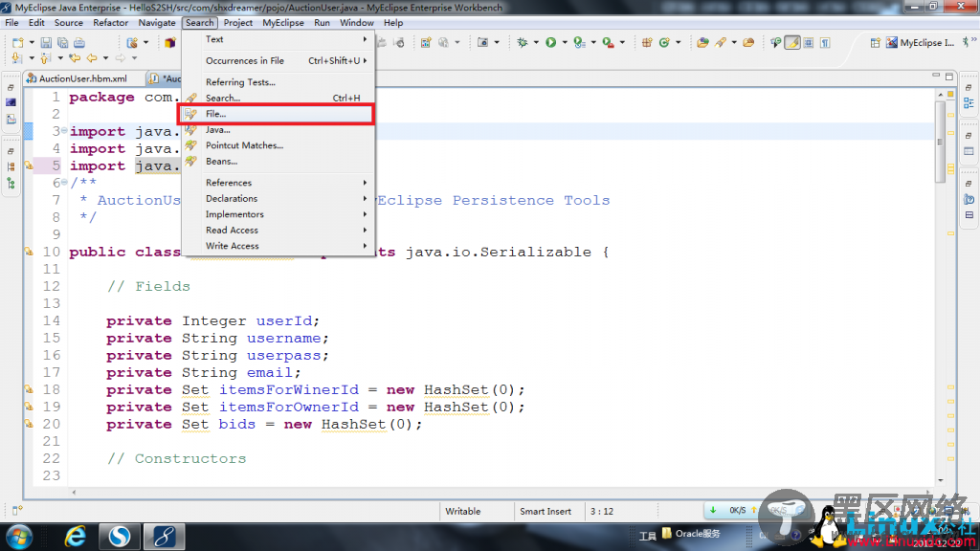The width and height of the screenshot is (980, 551).
Task: Open the Run menu
Action: pyautogui.click(x=322, y=23)
